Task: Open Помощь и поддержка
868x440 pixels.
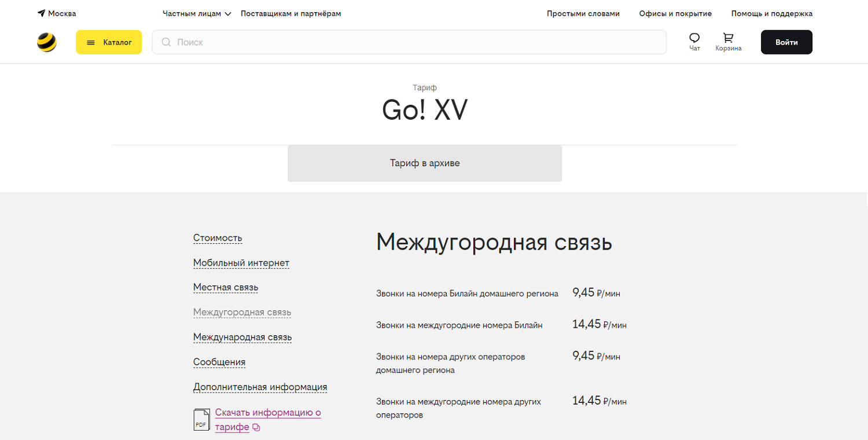Action: [772, 13]
